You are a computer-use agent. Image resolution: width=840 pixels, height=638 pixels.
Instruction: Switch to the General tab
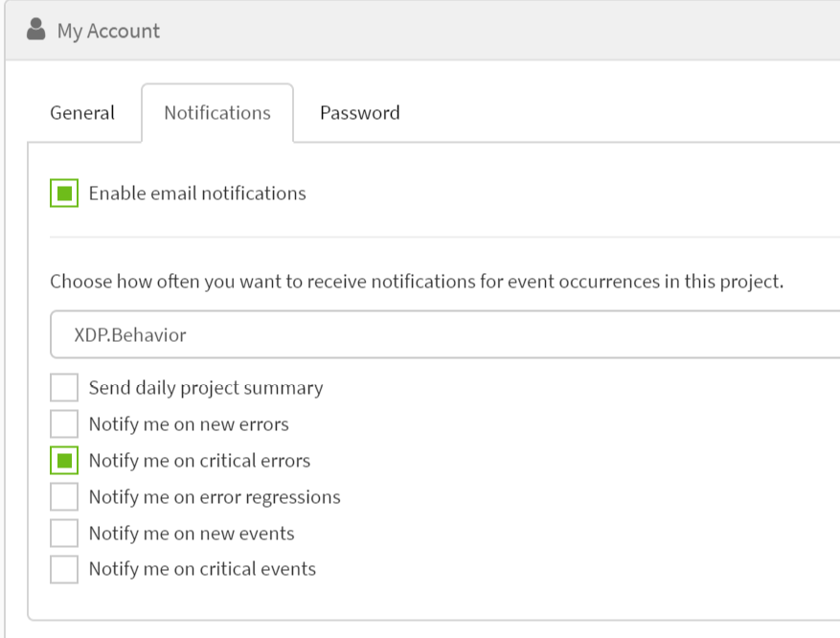pos(82,113)
